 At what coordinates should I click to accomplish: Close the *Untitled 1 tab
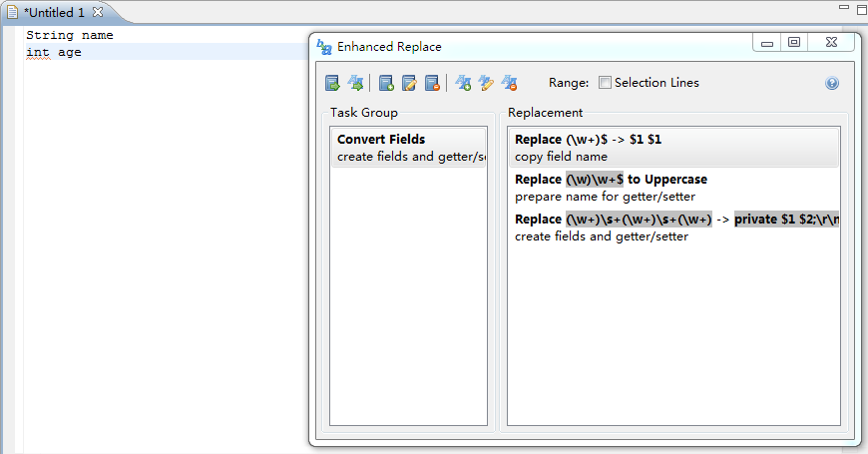(98, 12)
